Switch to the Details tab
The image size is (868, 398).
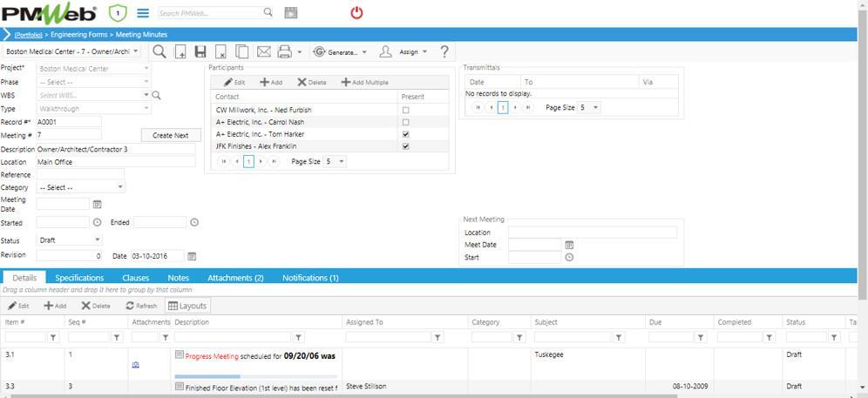pos(24,278)
